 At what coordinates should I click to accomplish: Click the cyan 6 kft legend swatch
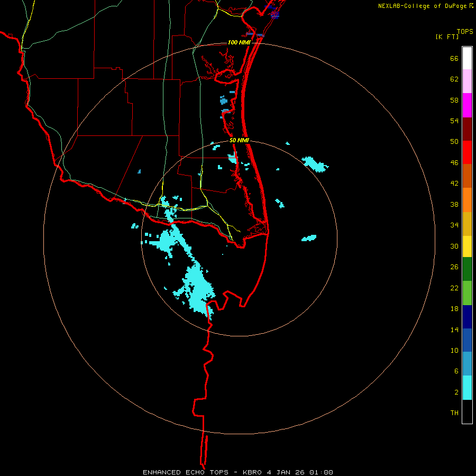467,388
